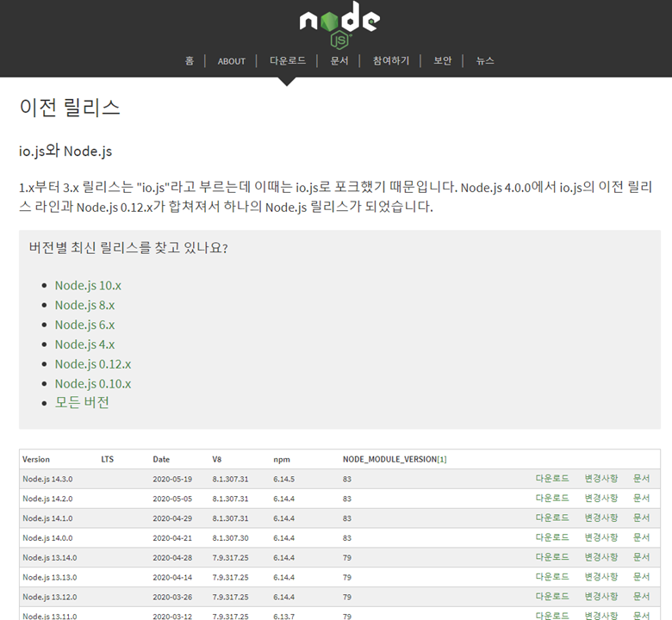Viewport: 672px width, 620px height.
Task: Open 문서 for Node.js 14.0.0
Action: click(x=642, y=537)
